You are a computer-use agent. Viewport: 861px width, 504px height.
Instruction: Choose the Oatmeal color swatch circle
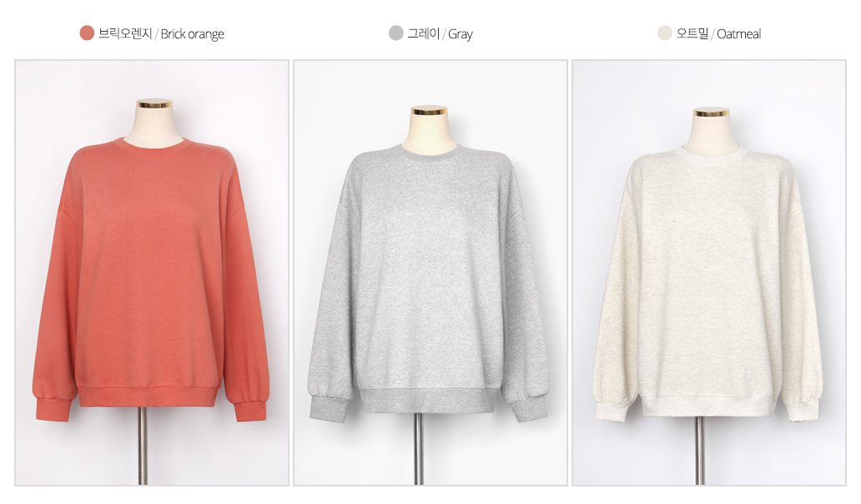[665, 33]
